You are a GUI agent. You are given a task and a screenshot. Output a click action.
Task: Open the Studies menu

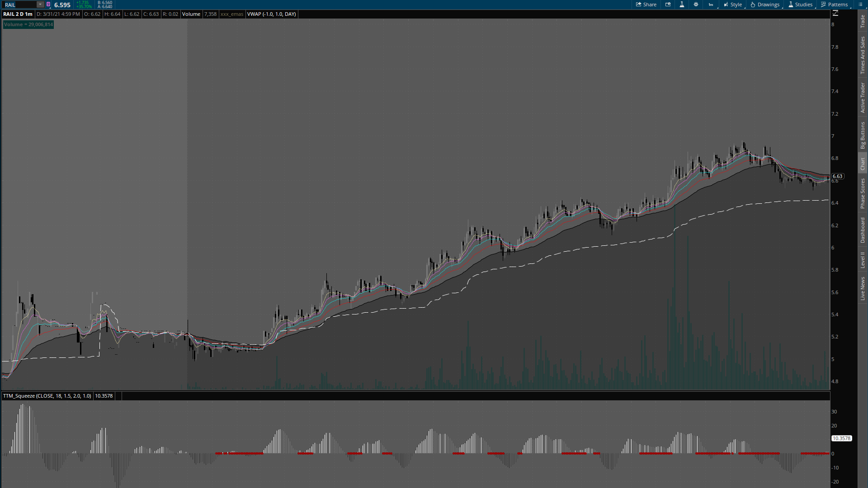click(800, 5)
